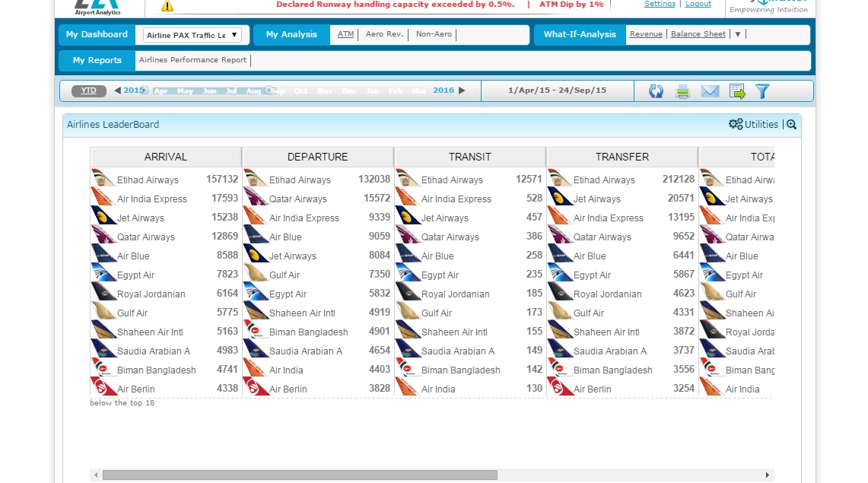Click scrollbar right arrow
The width and height of the screenshot is (868, 483).
coord(768,475)
